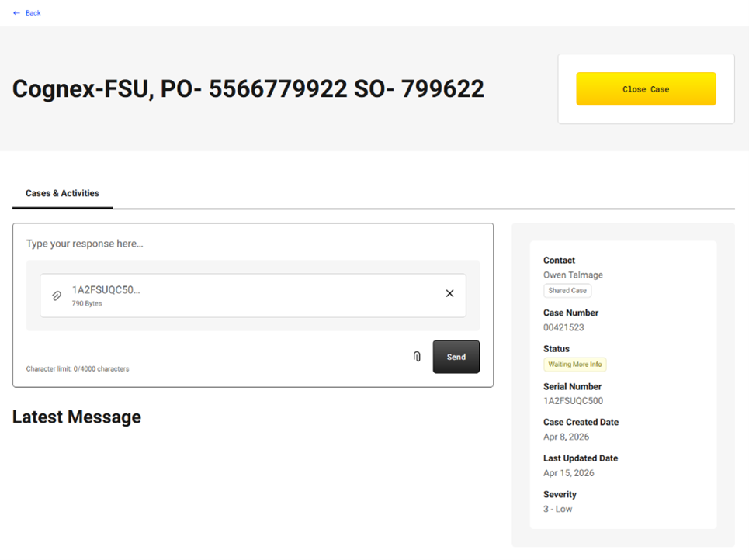Go back using the Back link

33,13
